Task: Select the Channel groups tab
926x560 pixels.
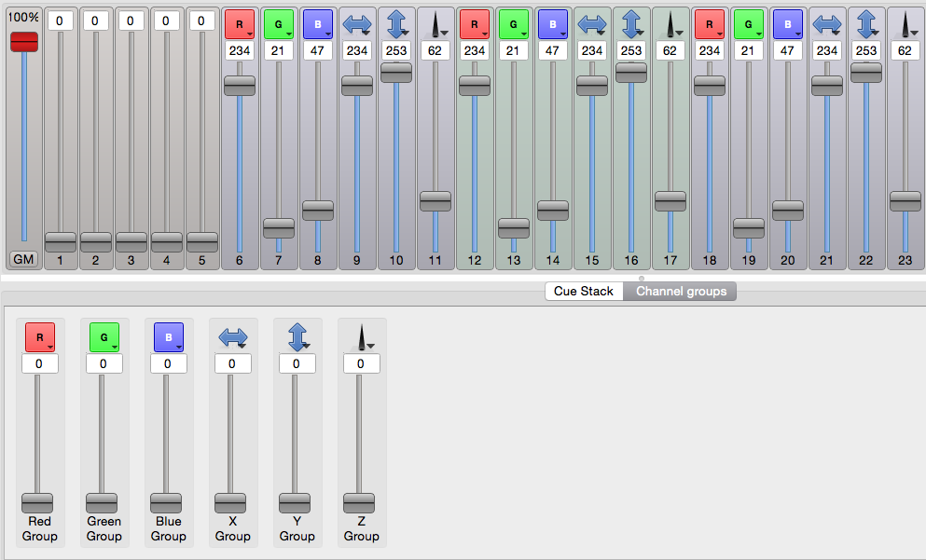Action: pyautogui.click(x=681, y=292)
